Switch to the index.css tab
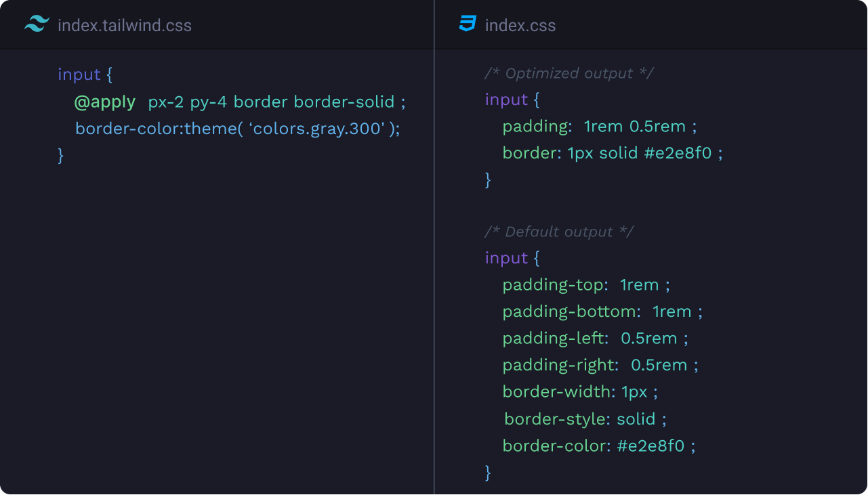 pos(520,25)
